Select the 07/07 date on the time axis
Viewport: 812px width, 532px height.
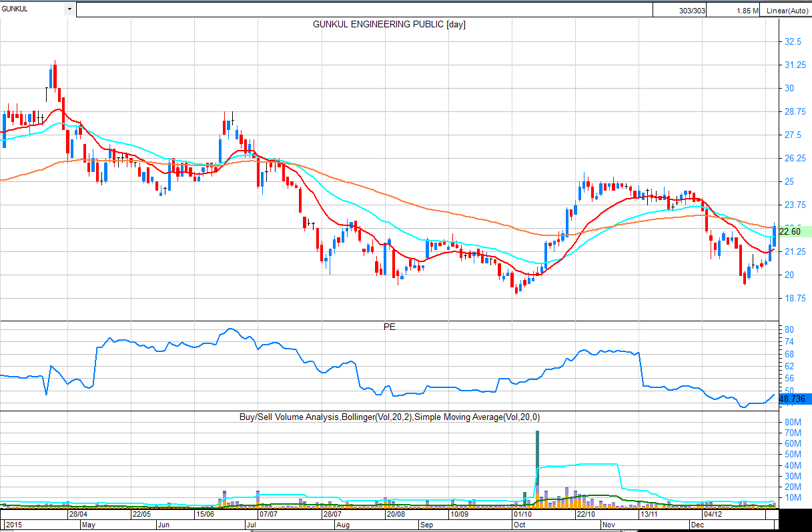click(x=268, y=515)
